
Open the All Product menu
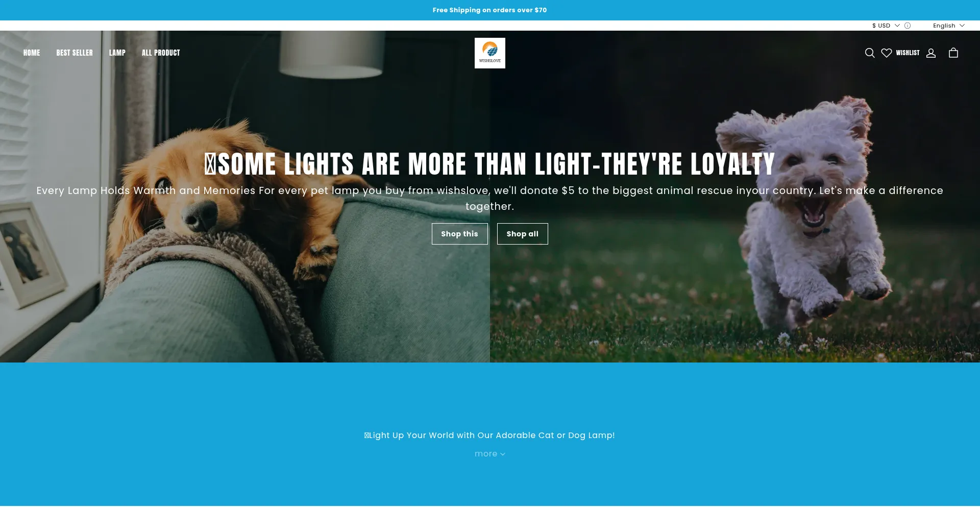tap(161, 53)
